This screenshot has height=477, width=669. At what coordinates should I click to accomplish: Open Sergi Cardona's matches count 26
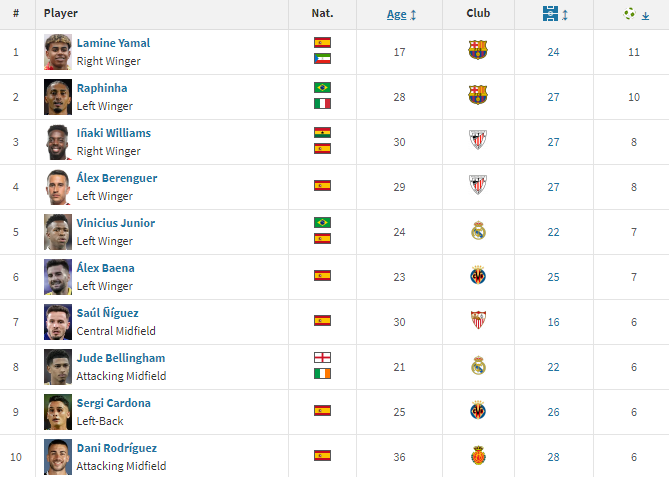(x=553, y=412)
